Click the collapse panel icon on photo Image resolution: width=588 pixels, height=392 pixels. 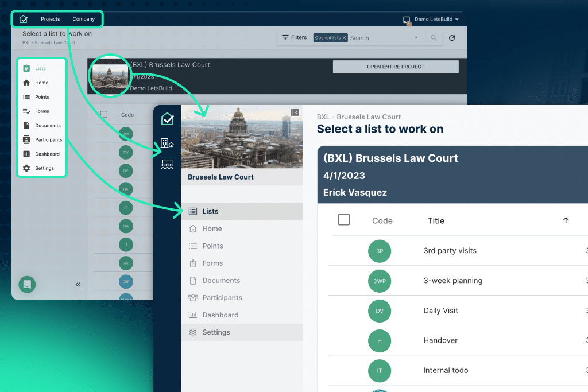coord(295,112)
